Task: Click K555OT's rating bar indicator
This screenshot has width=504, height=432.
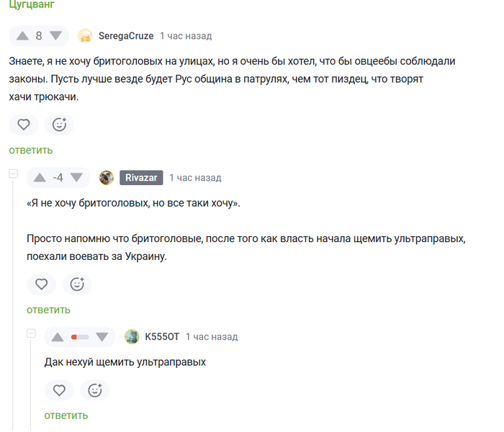Action: pos(79,337)
